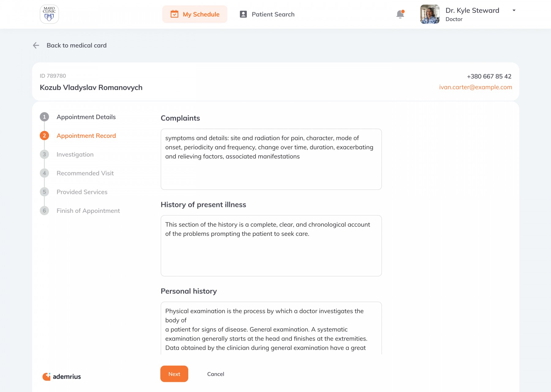This screenshot has height=392, width=551.
Task: Click inside the Personal history text box
Action: pos(271,329)
